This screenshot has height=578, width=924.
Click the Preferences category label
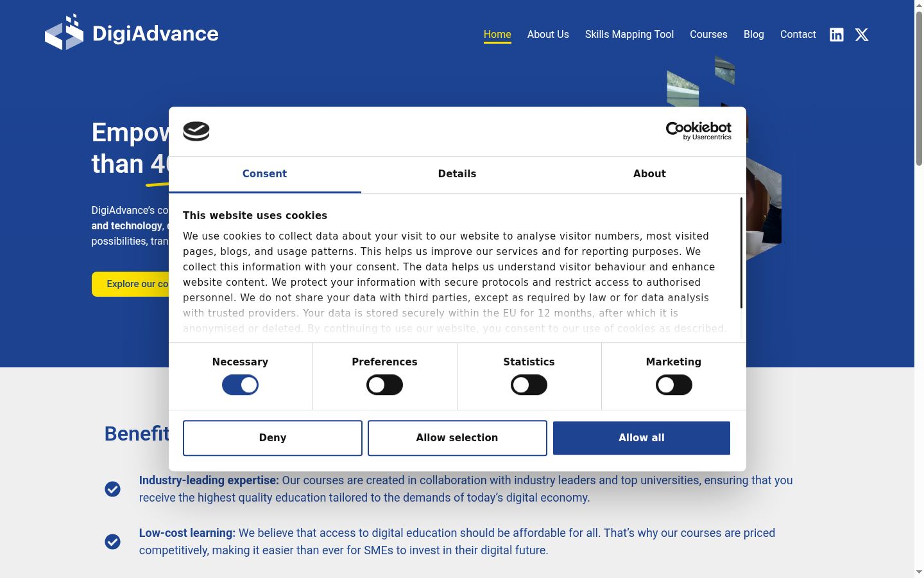pos(384,362)
